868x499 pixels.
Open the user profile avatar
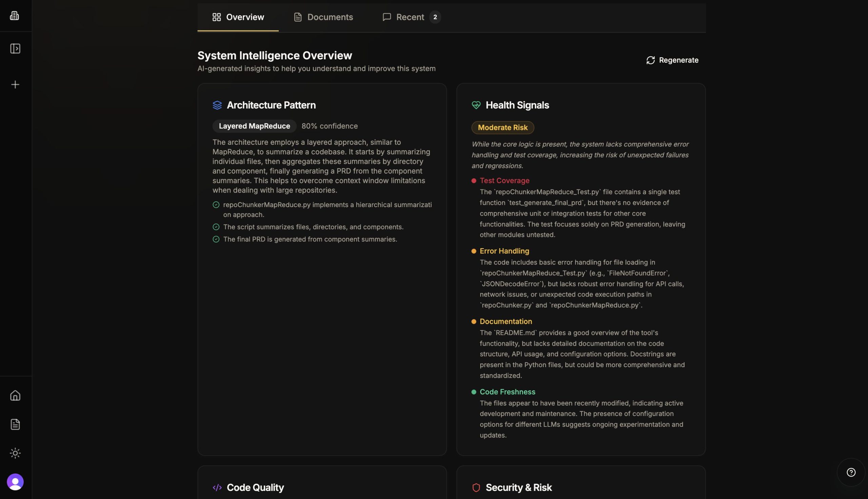click(x=15, y=482)
